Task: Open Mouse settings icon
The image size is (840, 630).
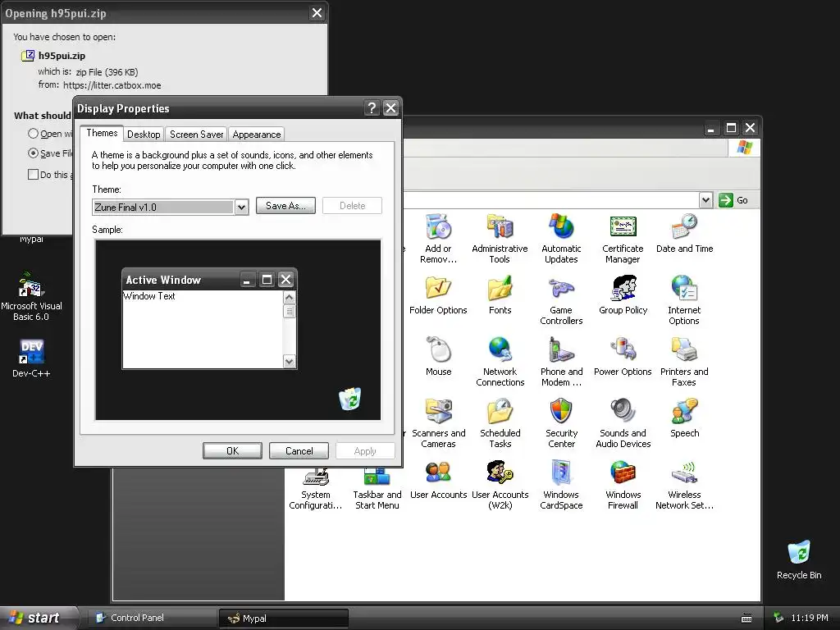Action: (x=438, y=349)
